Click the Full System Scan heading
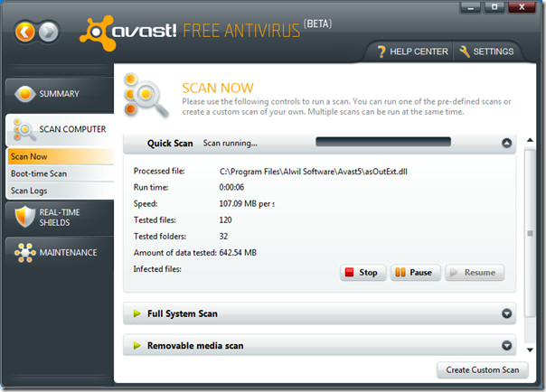Image resolution: width=546 pixels, height=392 pixels. [x=182, y=313]
